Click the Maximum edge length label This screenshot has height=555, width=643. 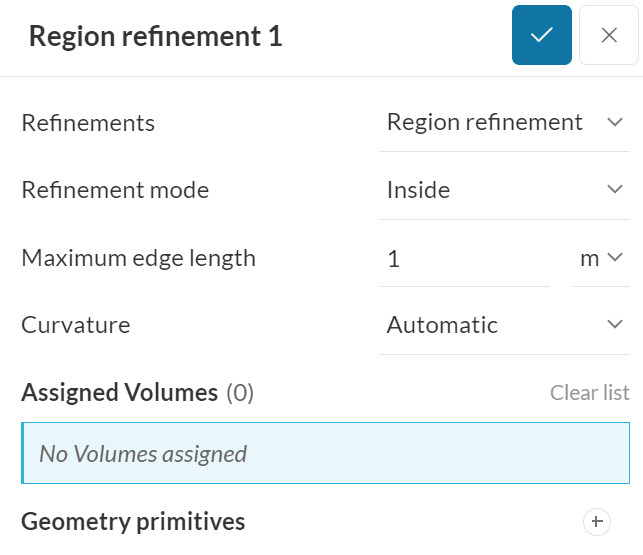tap(138, 258)
